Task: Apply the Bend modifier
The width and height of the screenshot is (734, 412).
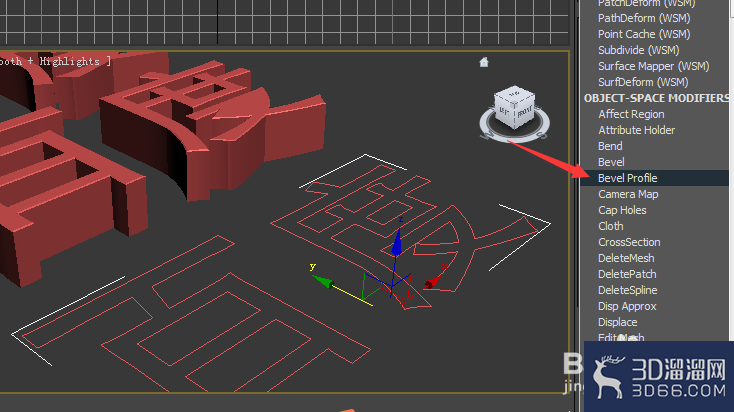Action: (610, 146)
